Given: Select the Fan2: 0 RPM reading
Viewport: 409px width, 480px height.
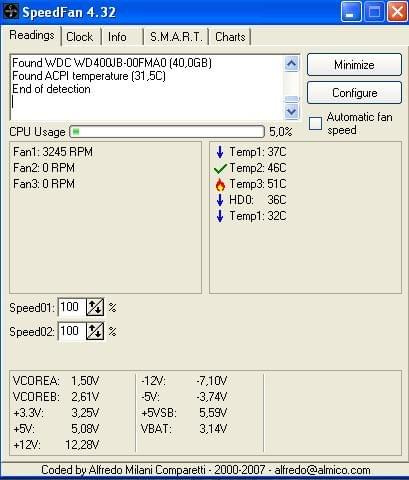Looking at the screenshot, I should tap(44, 168).
